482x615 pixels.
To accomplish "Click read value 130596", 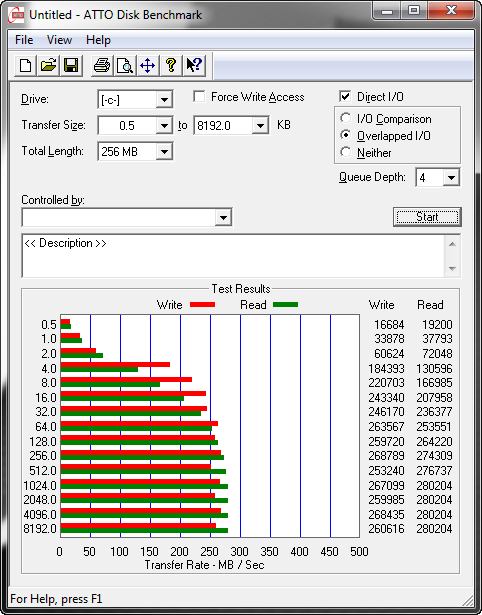I will point(435,369).
